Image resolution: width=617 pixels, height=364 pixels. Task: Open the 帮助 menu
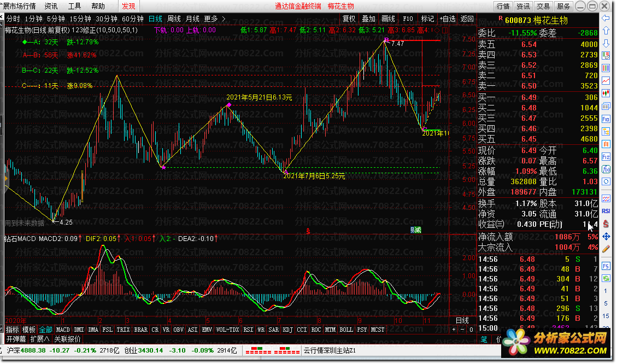(98, 6)
